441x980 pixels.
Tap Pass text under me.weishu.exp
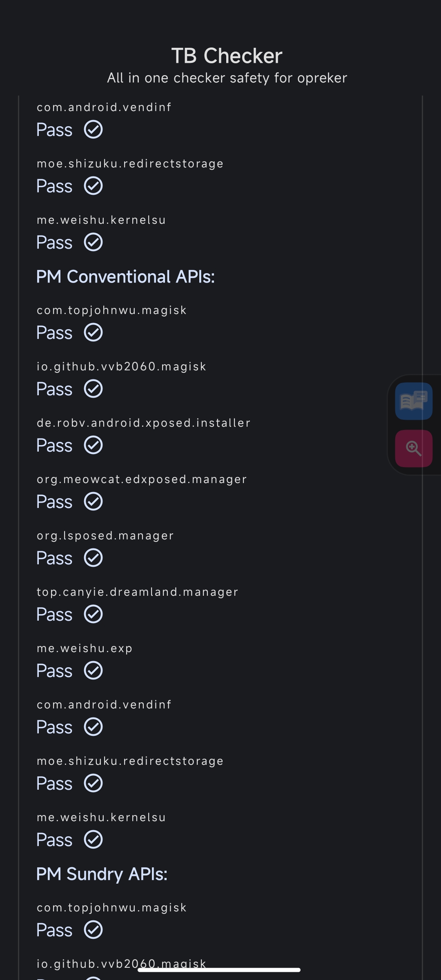[x=54, y=671]
